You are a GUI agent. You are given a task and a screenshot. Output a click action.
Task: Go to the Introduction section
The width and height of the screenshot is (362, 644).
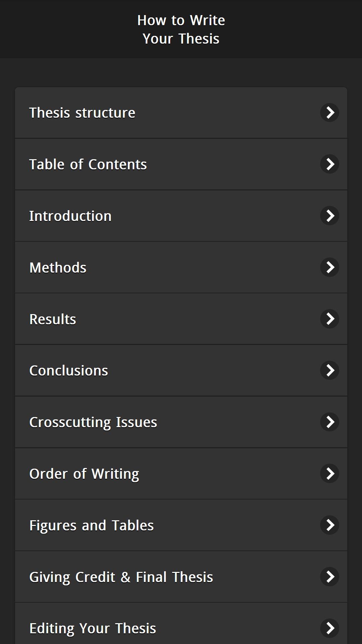(x=181, y=216)
